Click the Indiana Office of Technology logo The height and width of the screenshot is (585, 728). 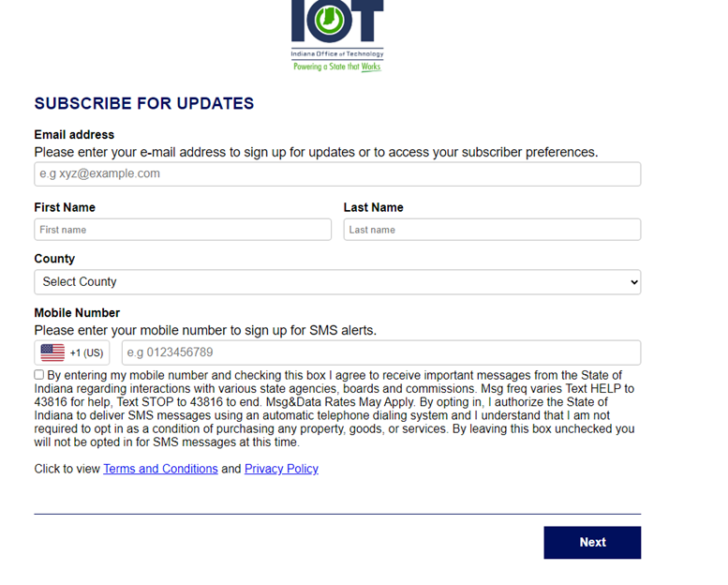336,28
